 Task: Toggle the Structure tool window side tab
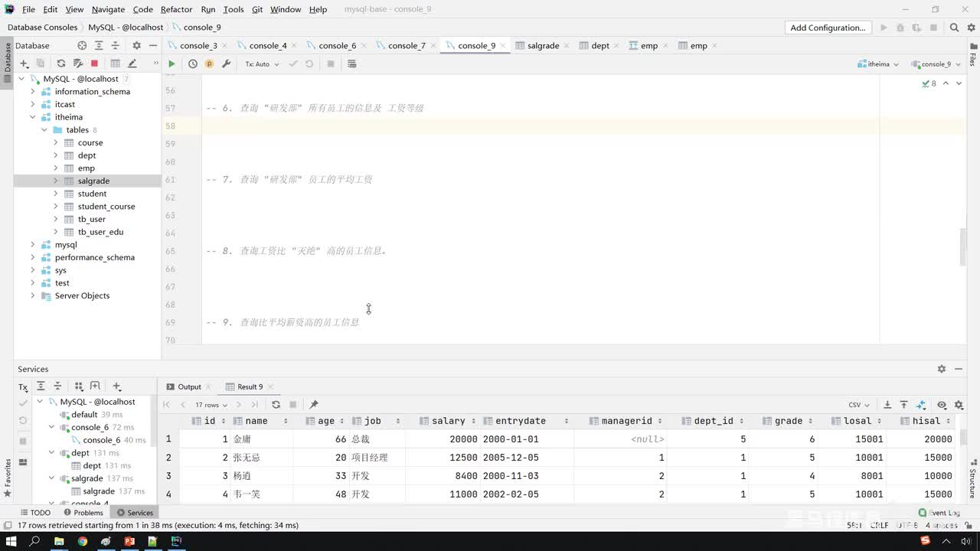972,479
